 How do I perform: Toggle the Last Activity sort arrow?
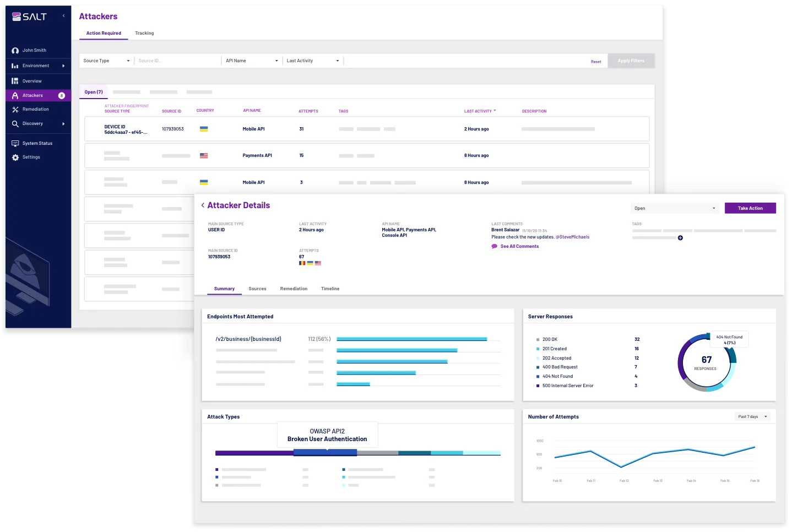click(x=494, y=111)
